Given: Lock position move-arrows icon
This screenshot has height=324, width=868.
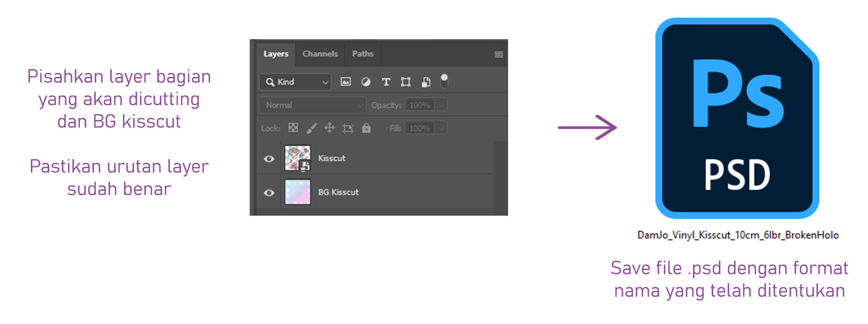Looking at the screenshot, I should tap(329, 128).
